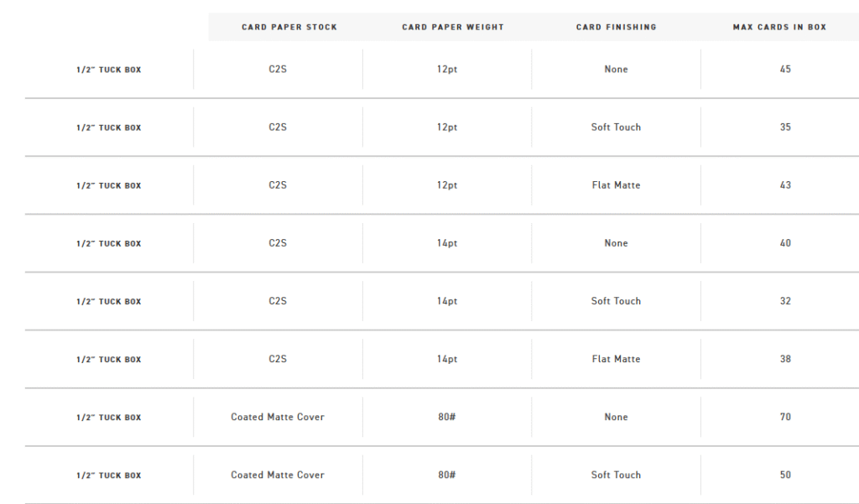
Task: Click the last 1/2" Tuck Box row label
Action: [x=108, y=475]
